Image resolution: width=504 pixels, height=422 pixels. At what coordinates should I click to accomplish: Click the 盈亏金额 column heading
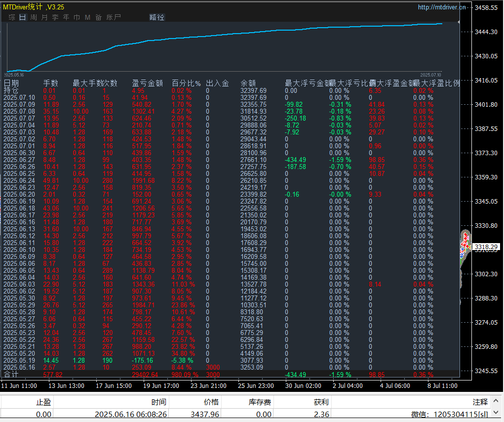pyautogui.click(x=148, y=84)
